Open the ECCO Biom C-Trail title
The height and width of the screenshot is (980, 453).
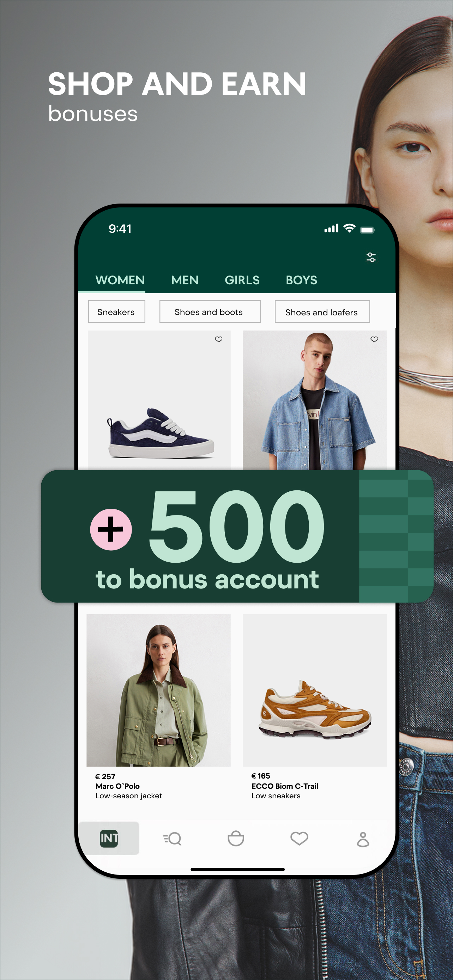point(284,786)
